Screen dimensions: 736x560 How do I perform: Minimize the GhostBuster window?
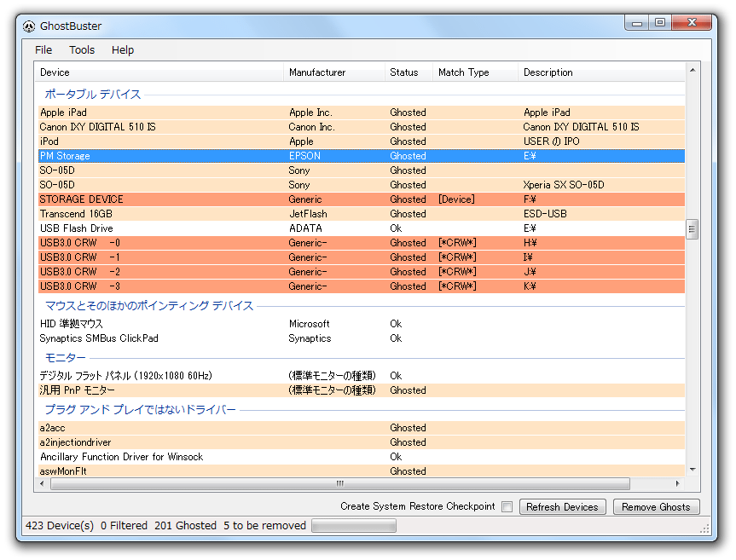point(637,23)
